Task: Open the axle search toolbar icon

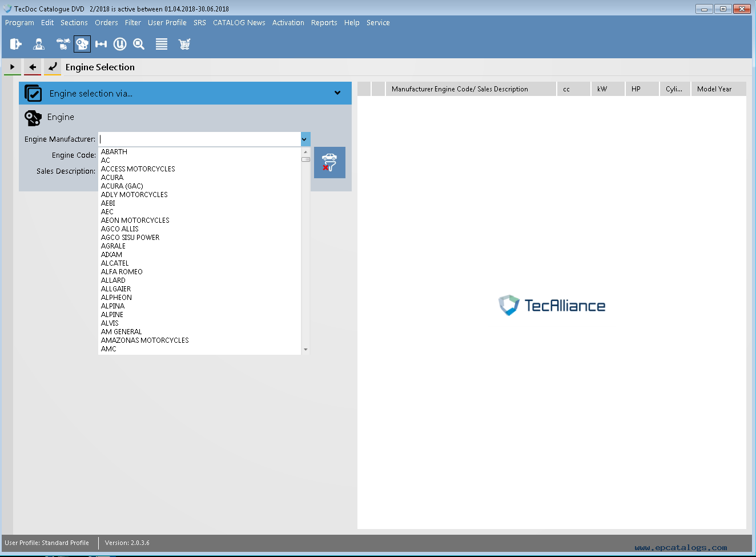Action: coord(101,44)
